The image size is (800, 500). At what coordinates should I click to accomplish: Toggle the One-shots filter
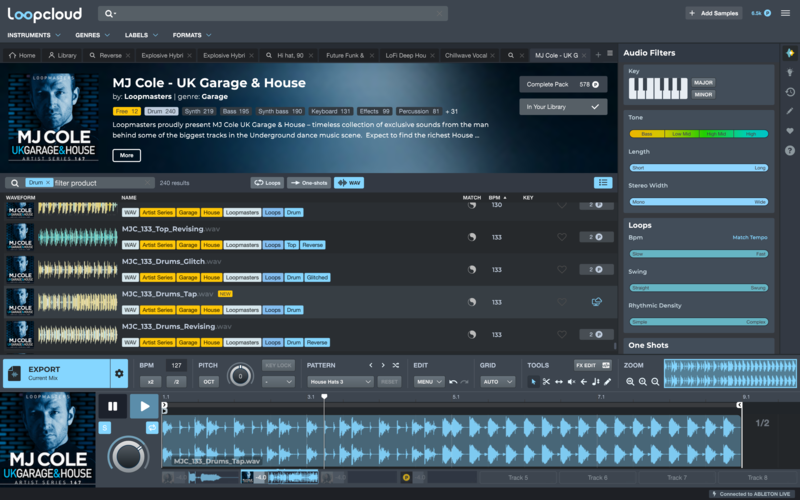(x=309, y=183)
